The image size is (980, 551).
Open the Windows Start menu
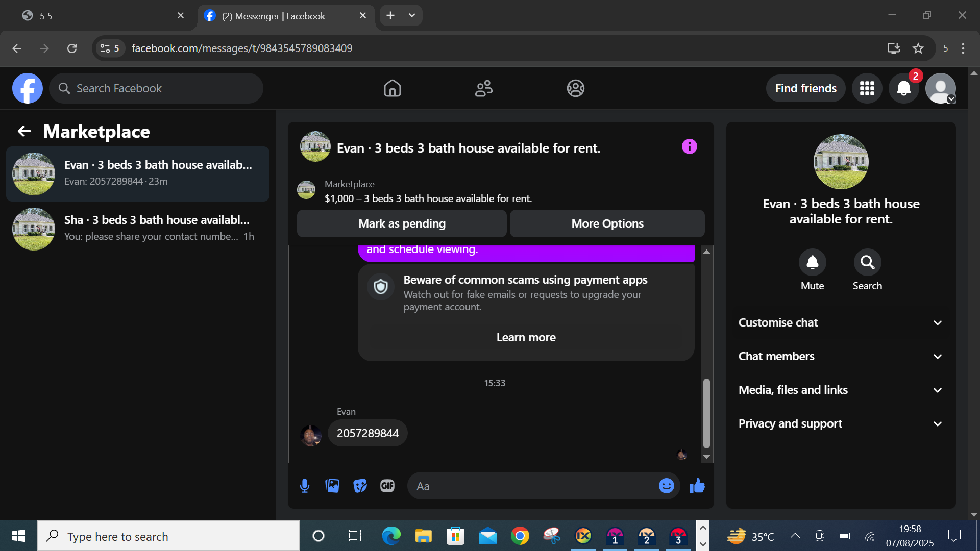tap(18, 536)
